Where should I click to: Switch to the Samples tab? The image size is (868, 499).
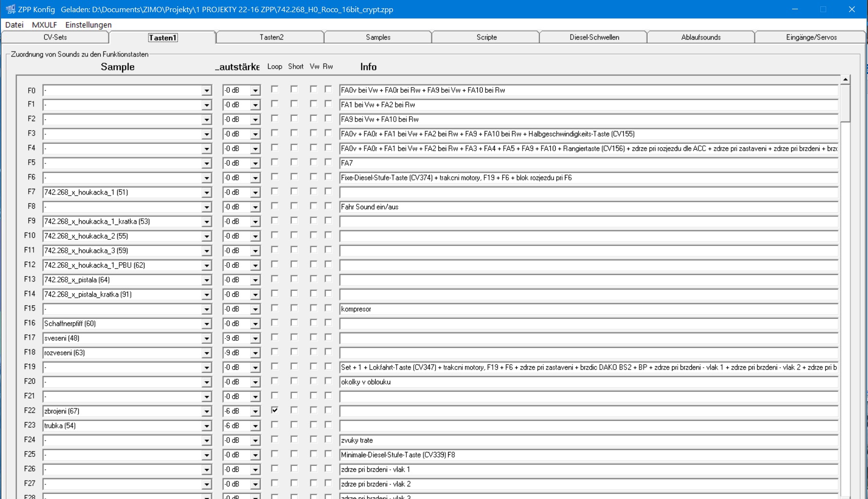tap(378, 37)
